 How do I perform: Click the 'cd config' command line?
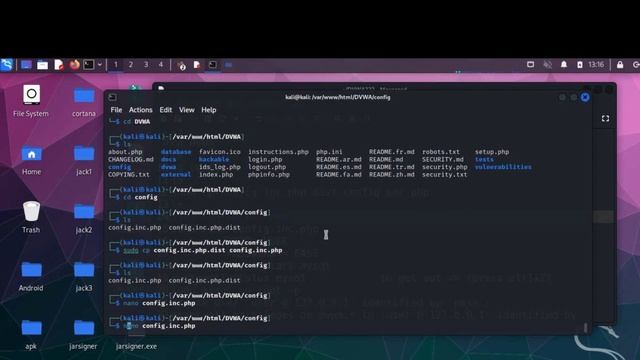click(x=140, y=198)
